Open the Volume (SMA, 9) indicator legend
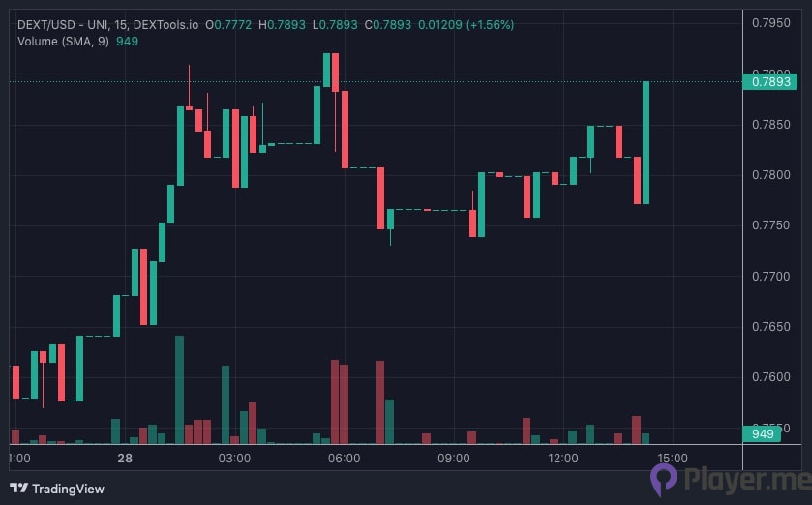 [63, 41]
